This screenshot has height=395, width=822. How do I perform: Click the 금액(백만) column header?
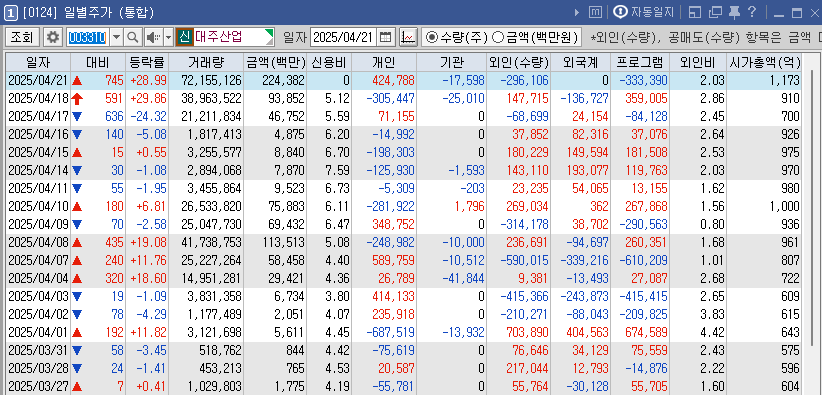coord(275,62)
